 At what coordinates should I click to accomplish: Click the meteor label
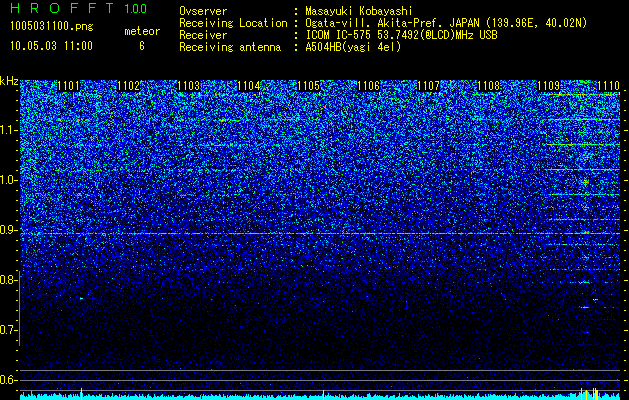point(142,31)
